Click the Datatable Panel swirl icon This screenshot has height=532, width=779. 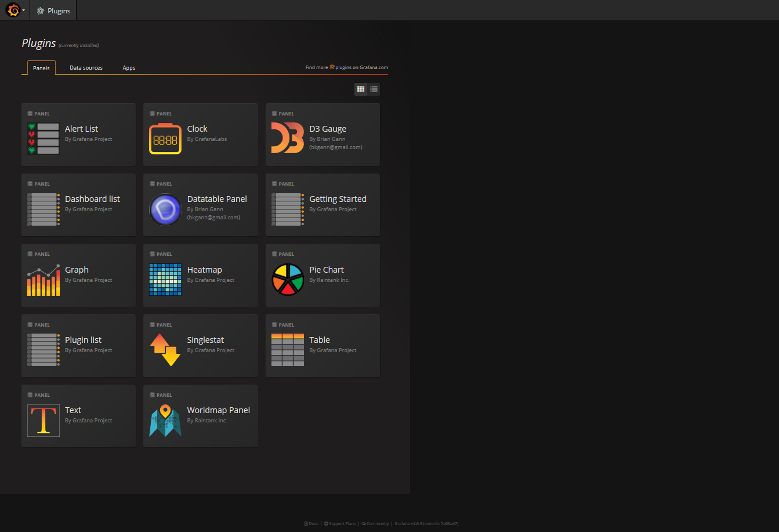coord(165,209)
